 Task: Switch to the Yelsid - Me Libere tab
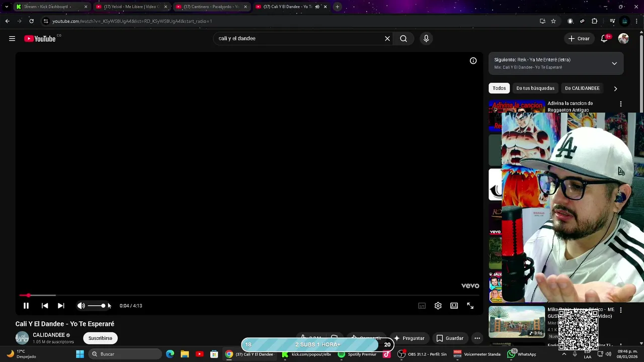130,7
